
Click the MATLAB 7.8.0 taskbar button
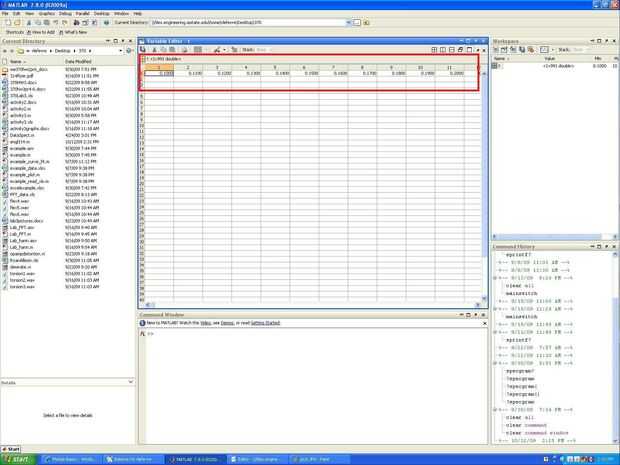point(196,459)
